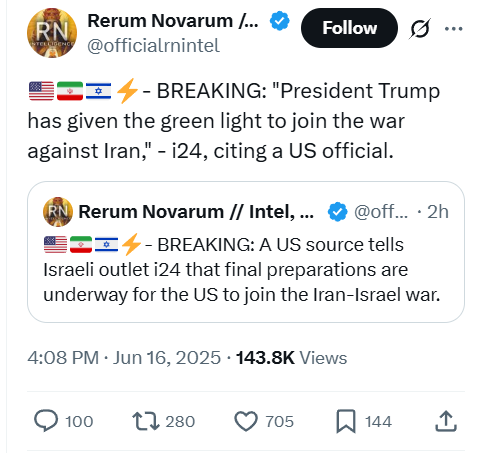Screen dimensions: 479x453
Task: Click the blue verified badge in header
Action: [279, 21]
